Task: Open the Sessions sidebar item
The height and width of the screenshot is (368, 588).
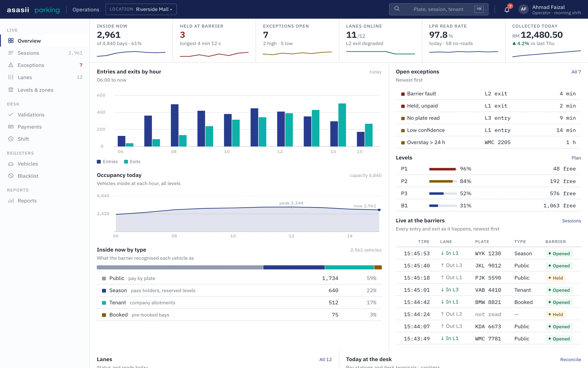Action: (45, 53)
